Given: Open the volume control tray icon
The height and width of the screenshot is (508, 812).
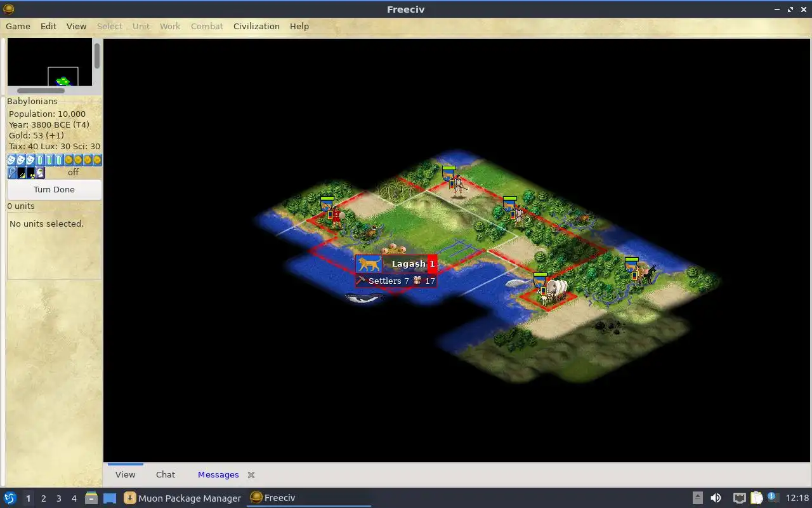Looking at the screenshot, I should click(x=716, y=498).
